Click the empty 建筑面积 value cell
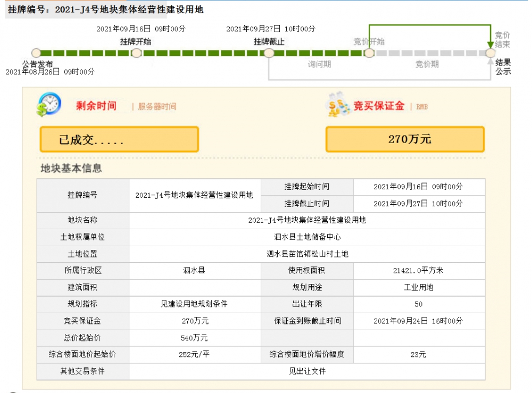This screenshot has width=532, height=393. [195, 288]
